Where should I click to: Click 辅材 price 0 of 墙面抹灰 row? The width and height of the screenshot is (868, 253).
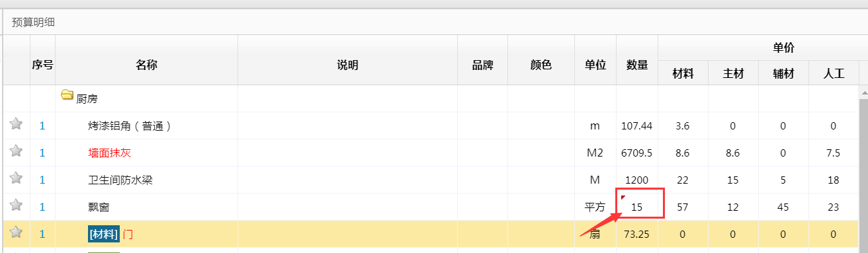point(783,153)
